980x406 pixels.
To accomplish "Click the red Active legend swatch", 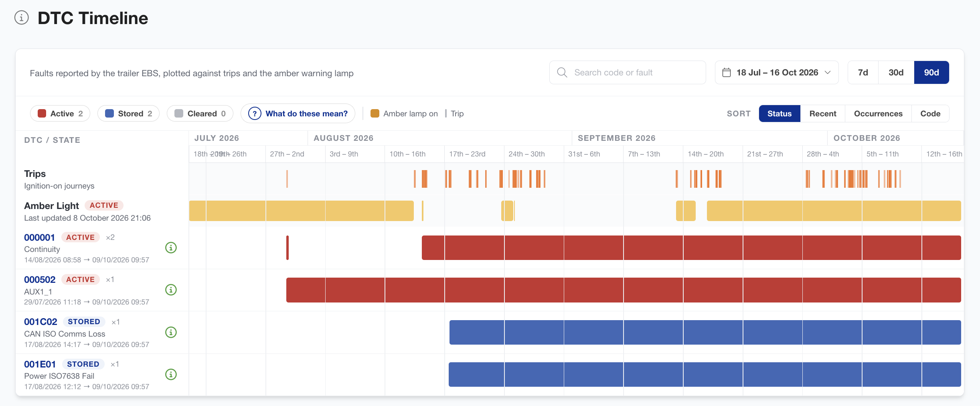I will click(x=42, y=114).
